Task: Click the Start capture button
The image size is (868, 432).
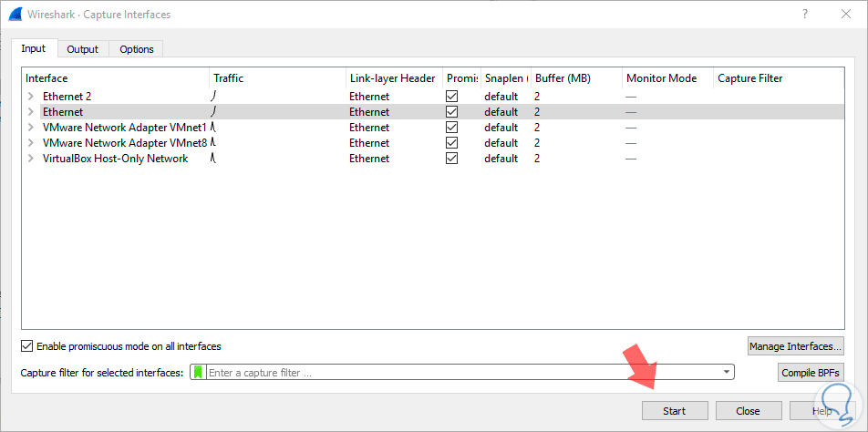Action: click(675, 411)
